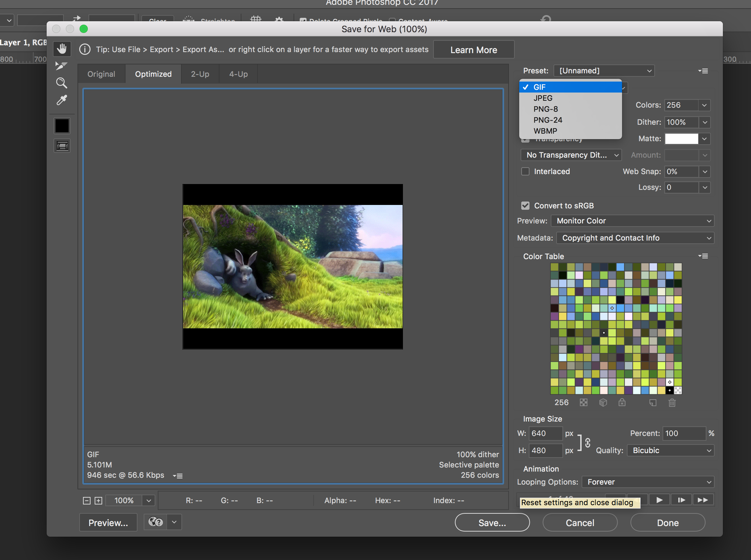
Task: Toggle the constrain proportions link icon
Action: 588,442
